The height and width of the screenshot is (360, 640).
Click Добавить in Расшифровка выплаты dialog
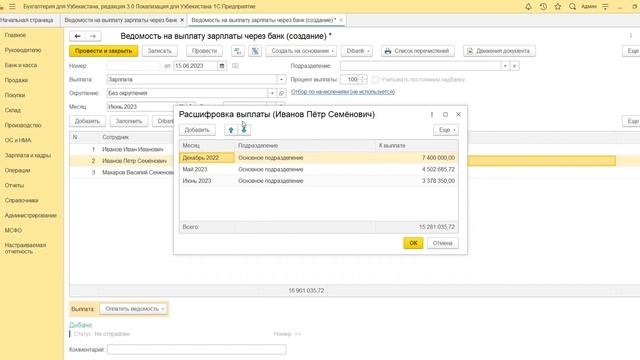tap(197, 130)
